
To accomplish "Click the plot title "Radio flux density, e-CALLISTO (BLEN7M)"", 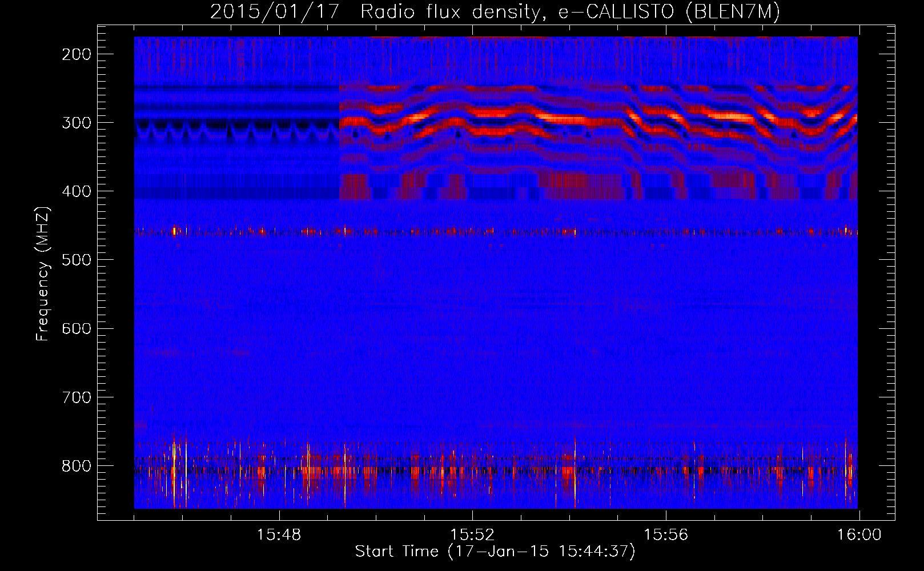I will (x=570, y=12).
